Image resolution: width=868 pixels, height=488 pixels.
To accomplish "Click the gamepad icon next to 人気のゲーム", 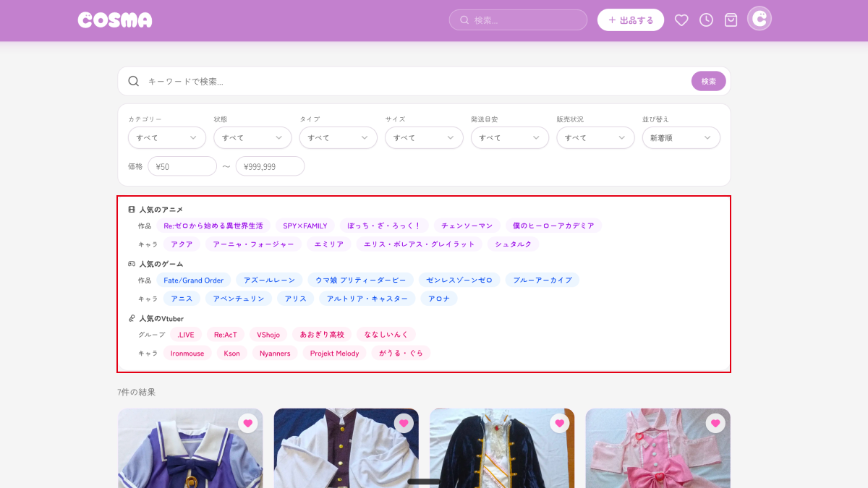I will click(x=131, y=263).
